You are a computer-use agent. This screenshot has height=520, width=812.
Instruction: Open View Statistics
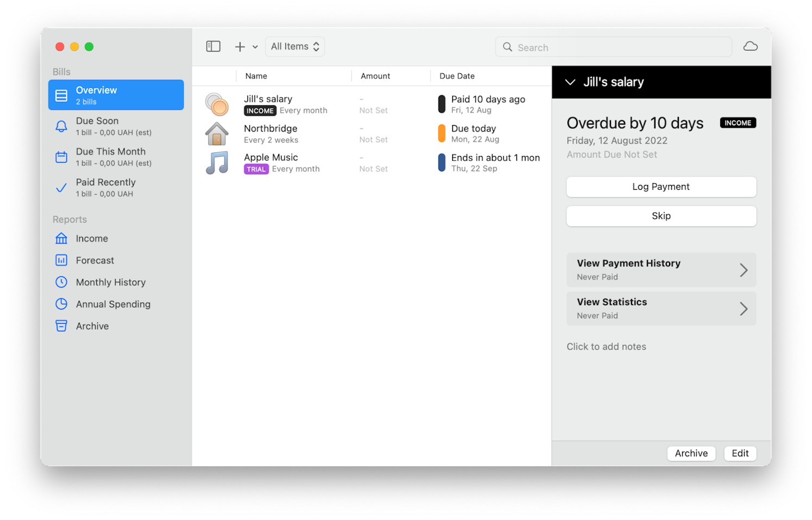tap(661, 308)
